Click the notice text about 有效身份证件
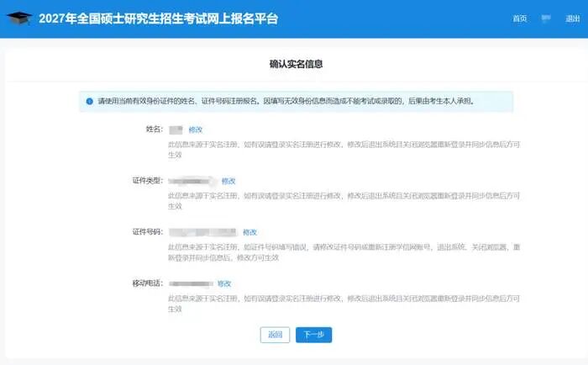 (x=286, y=102)
